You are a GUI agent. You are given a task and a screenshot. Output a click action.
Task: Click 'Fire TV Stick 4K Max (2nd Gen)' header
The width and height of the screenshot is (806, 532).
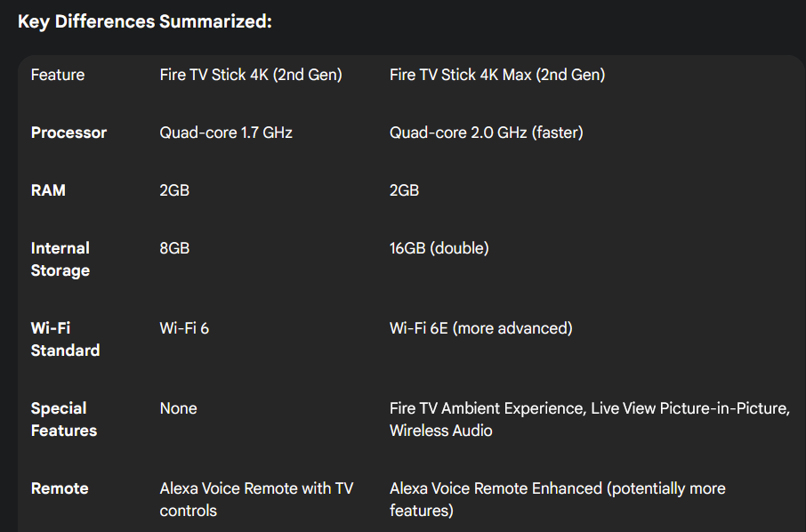tap(497, 75)
